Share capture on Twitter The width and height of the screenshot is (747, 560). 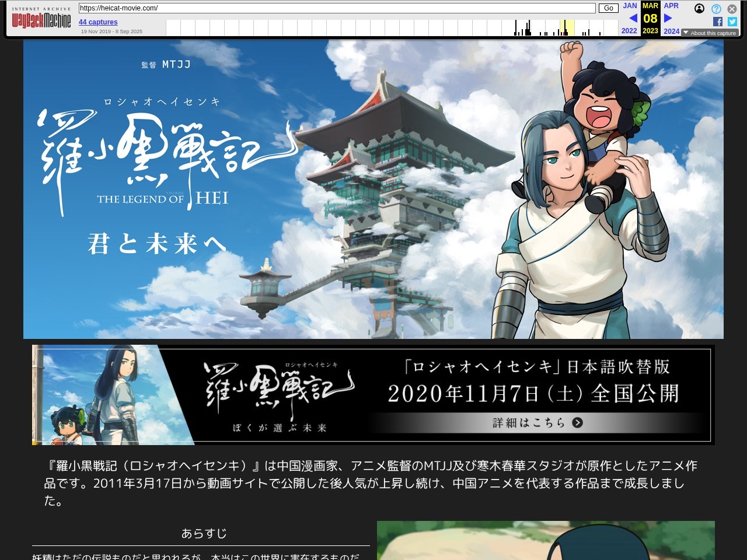click(x=732, y=22)
